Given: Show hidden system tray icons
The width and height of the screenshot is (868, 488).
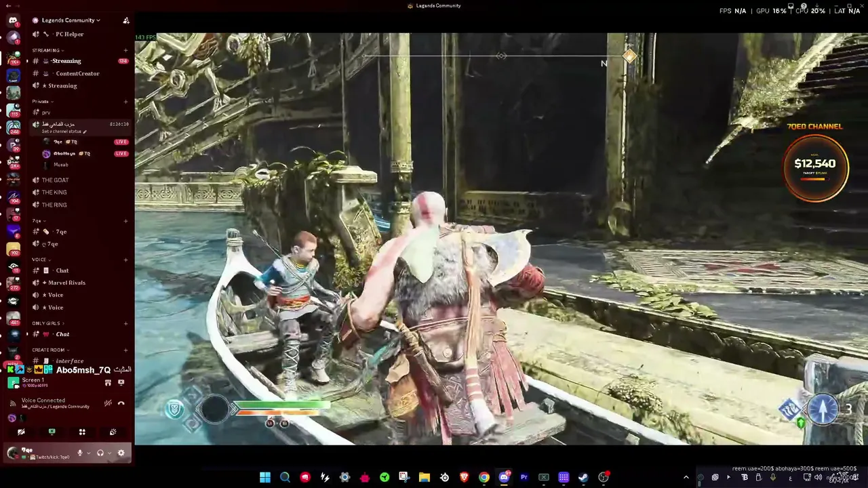Looking at the screenshot, I should [686, 477].
